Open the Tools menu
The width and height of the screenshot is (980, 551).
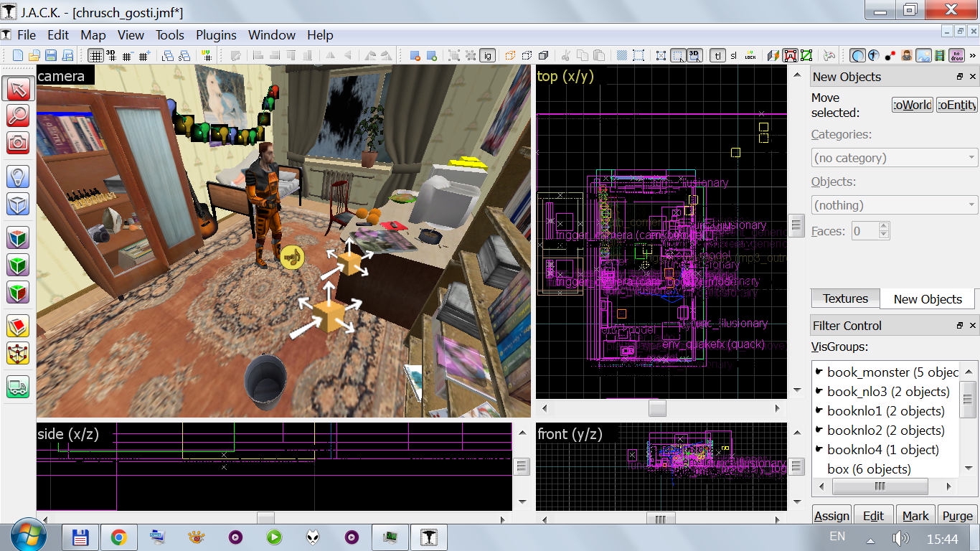[170, 34]
